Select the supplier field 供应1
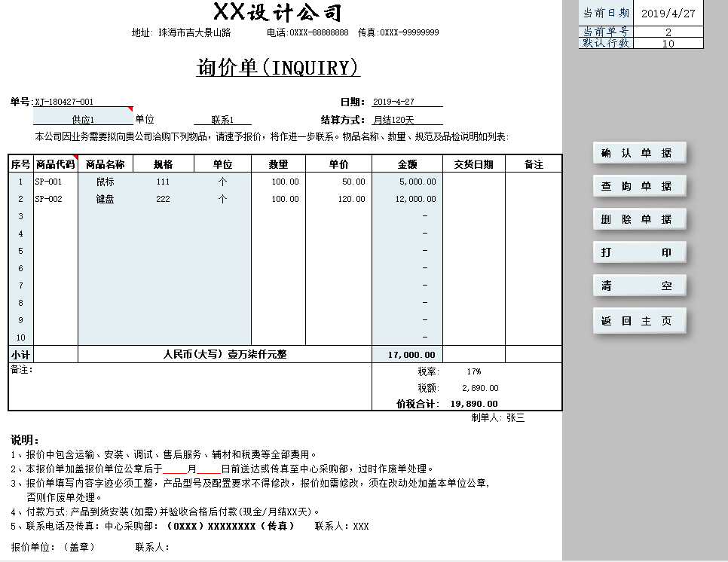728x562 pixels. 83,119
